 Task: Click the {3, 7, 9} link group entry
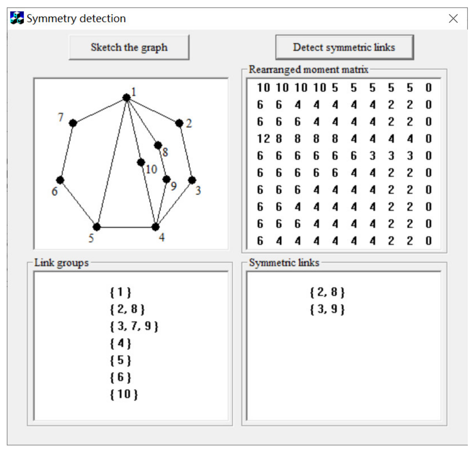(134, 326)
